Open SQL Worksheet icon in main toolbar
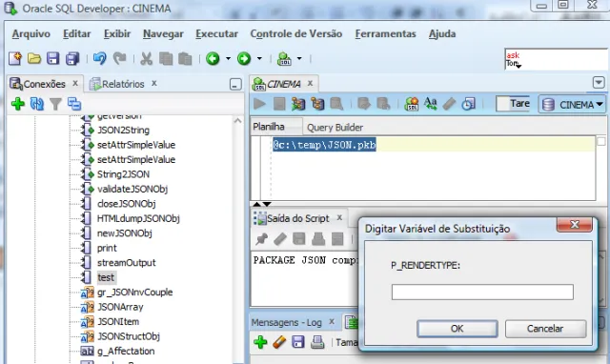This screenshot has height=364, width=610. [x=284, y=59]
